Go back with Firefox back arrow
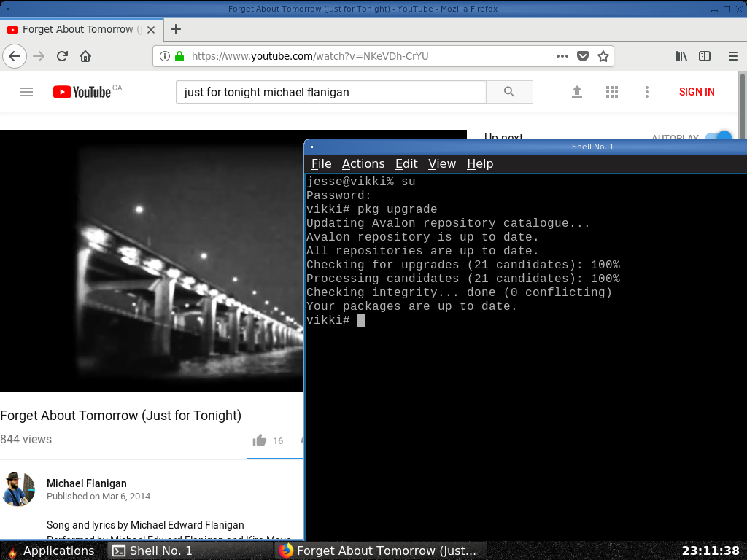Viewport: 747px width, 560px height. point(15,56)
